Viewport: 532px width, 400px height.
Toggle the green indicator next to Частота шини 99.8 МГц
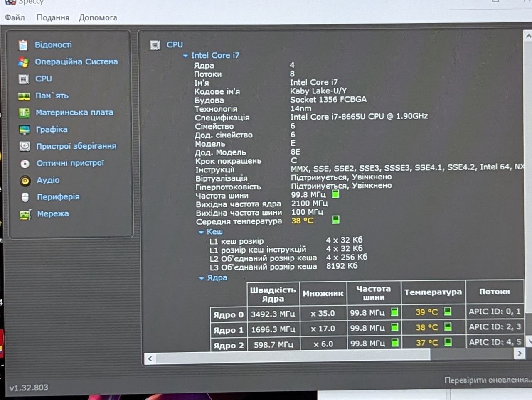coord(335,194)
